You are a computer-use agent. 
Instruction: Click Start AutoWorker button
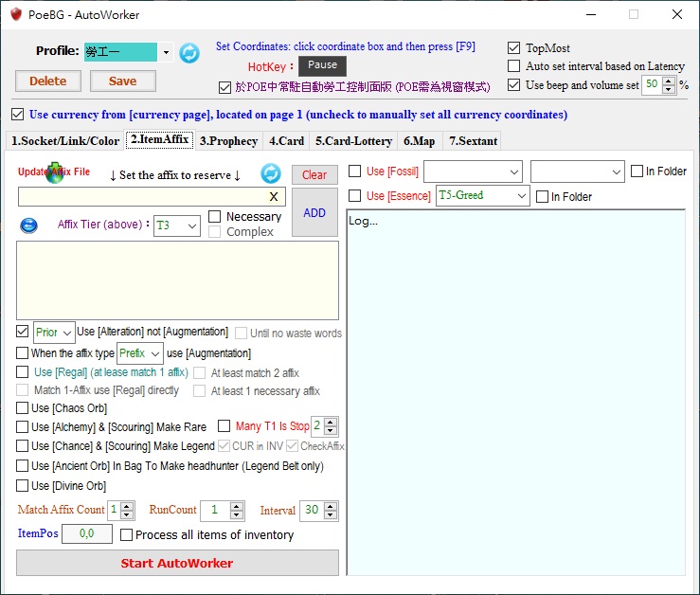(x=177, y=563)
